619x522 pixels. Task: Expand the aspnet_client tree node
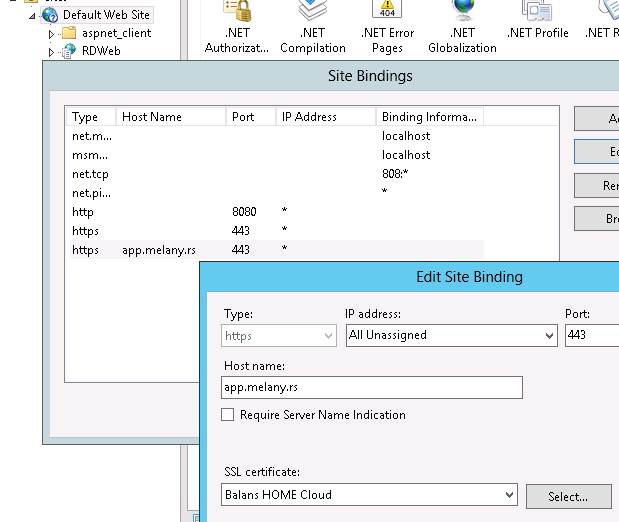51,34
